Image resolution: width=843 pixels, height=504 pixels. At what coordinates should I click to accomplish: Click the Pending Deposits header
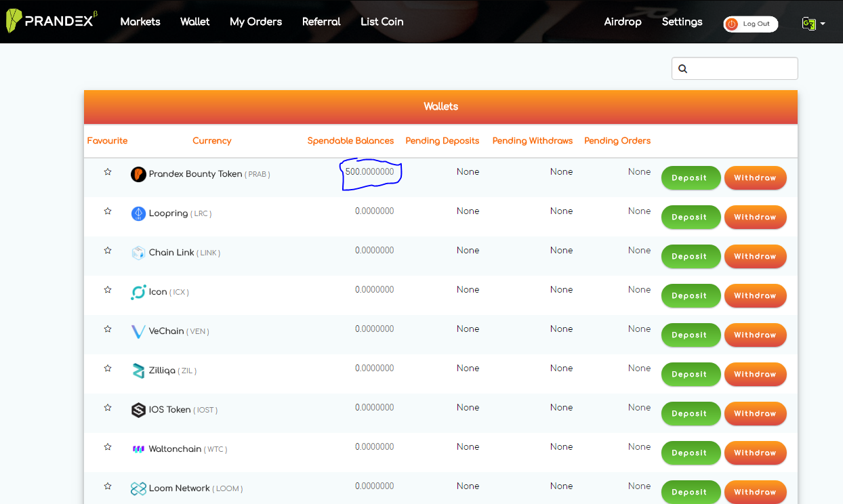coord(443,141)
